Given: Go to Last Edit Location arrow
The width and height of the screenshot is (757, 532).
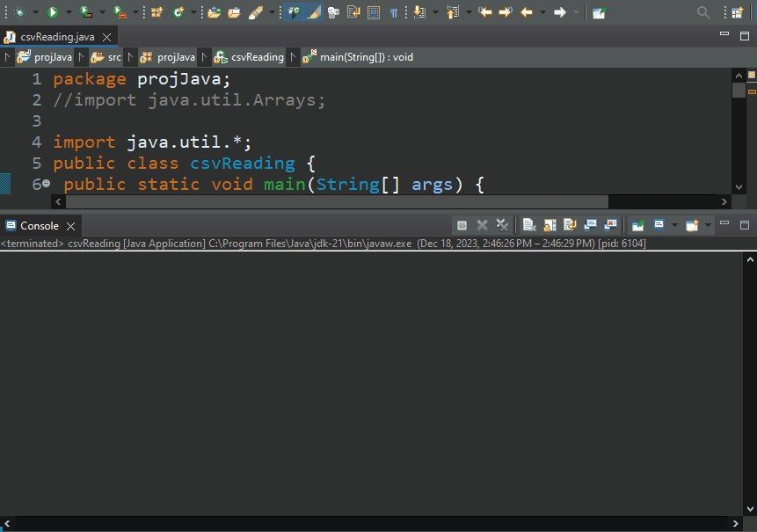Looking at the screenshot, I should pyautogui.click(x=485, y=12).
